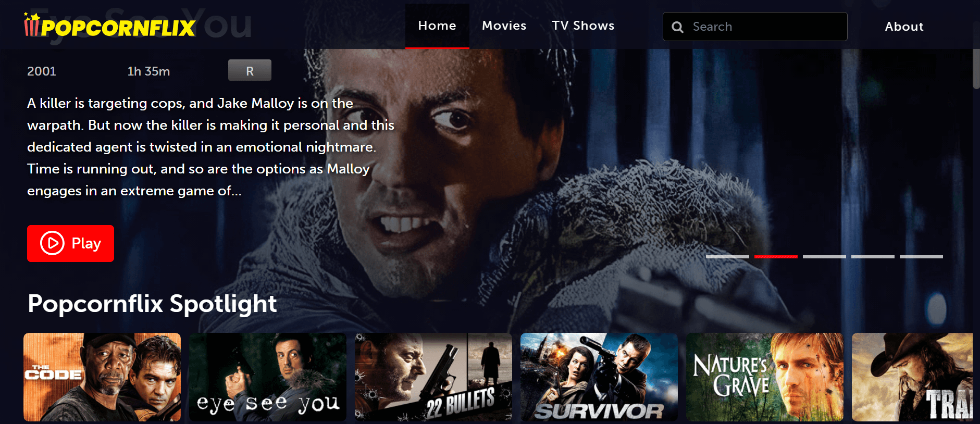Viewport: 980px width, 424px height.
Task: Open the TV Shows section
Action: point(583,26)
